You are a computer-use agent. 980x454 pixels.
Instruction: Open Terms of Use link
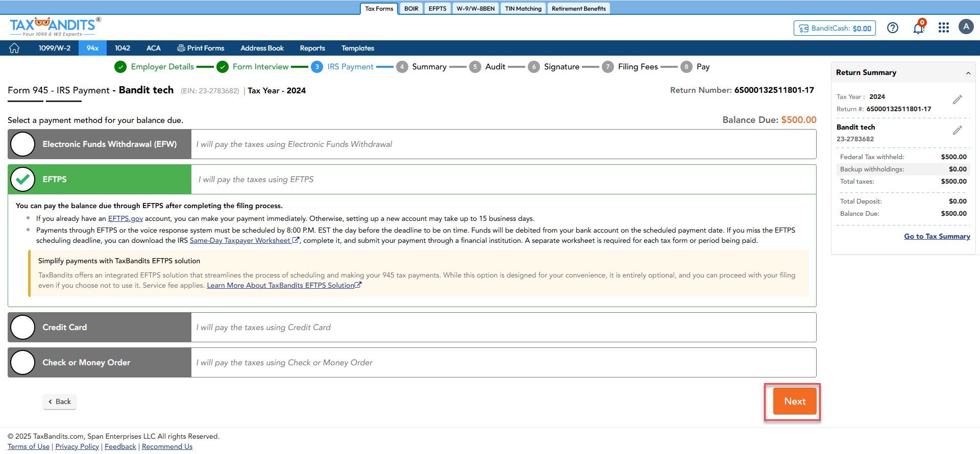coord(29,446)
